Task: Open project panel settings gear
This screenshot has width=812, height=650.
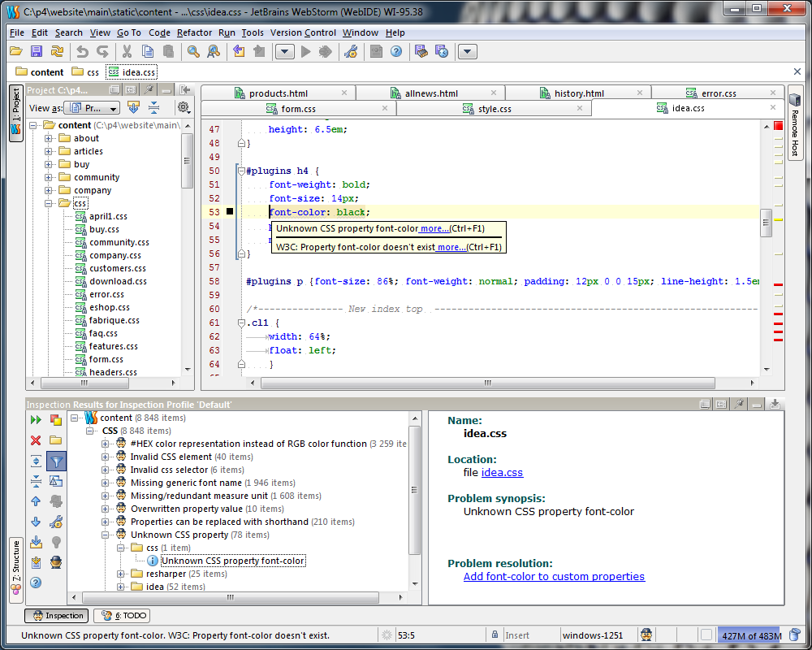Action: coord(184,106)
